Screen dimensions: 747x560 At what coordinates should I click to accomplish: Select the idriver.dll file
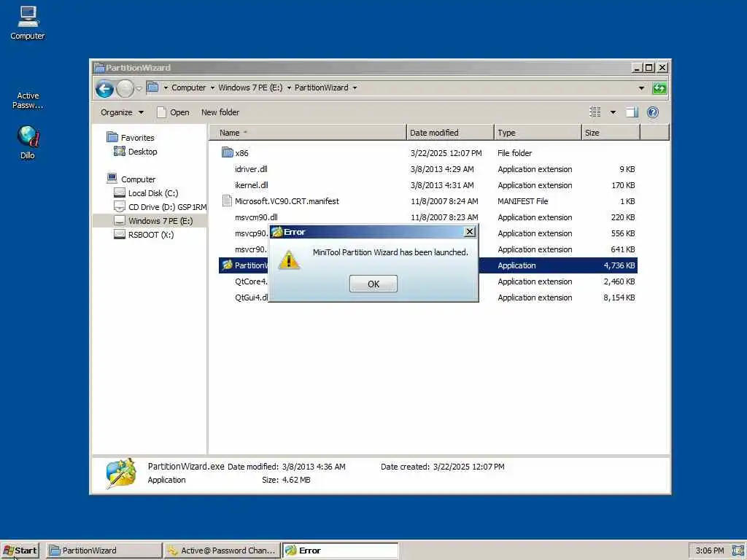coord(251,169)
